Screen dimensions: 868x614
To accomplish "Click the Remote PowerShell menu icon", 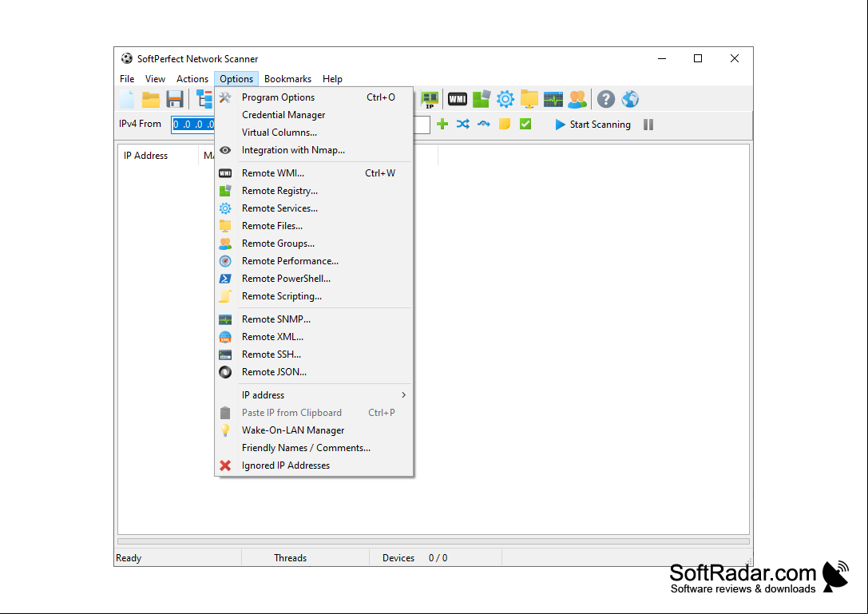I will click(x=225, y=279).
